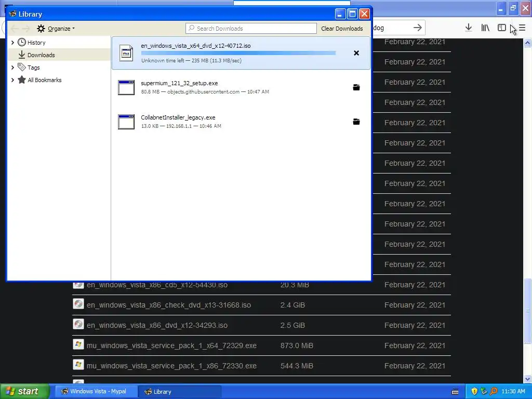Open browser downloads arrow icon
Image resolution: width=532 pixels, height=399 pixels.
[469, 28]
